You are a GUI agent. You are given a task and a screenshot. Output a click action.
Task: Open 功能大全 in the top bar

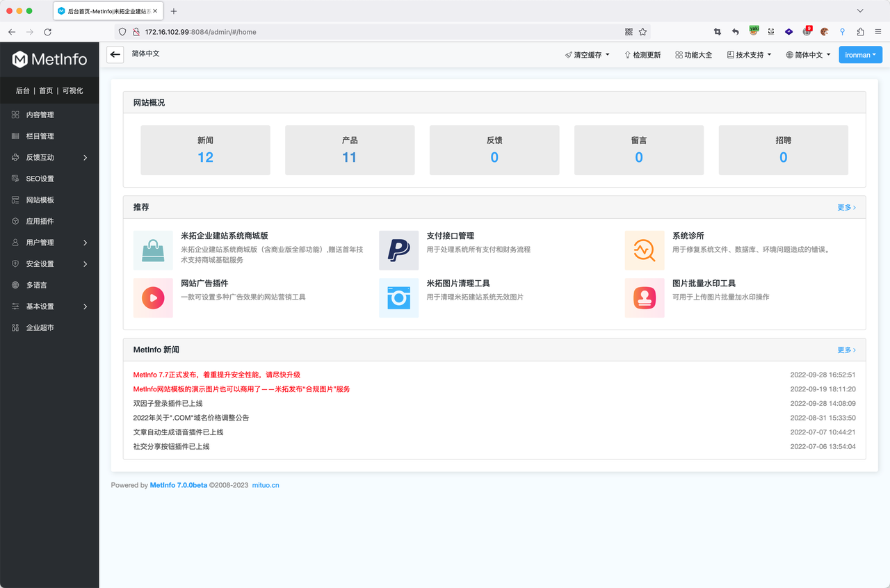[694, 55]
